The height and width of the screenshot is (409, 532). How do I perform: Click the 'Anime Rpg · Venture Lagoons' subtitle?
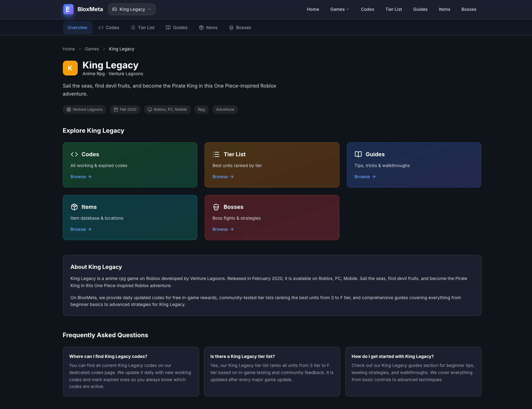(x=113, y=74)
